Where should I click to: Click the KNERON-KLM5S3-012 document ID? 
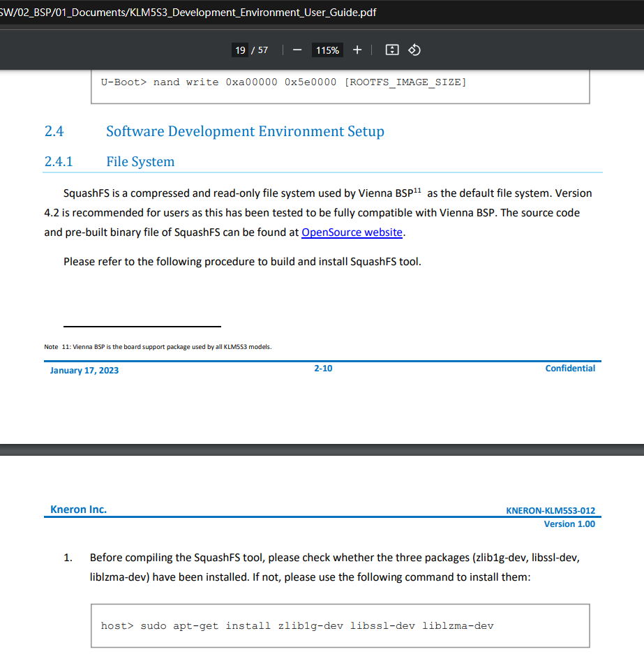point(551,510)
